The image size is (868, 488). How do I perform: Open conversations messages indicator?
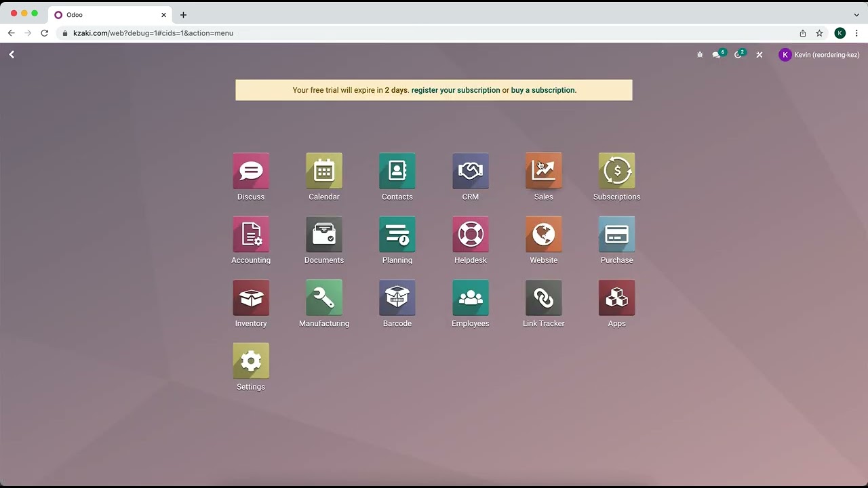click(718, 54)
